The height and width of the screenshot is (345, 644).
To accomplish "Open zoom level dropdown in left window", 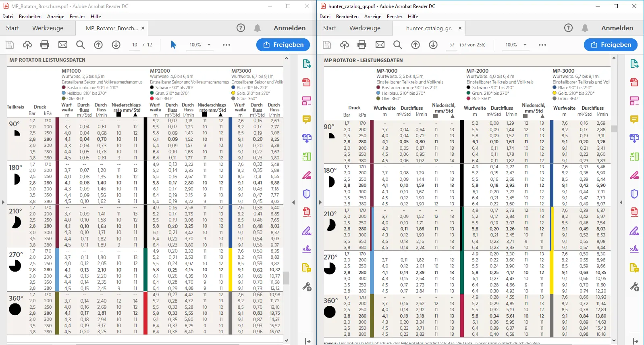I will pyautogui.click(x=209, y=45).
